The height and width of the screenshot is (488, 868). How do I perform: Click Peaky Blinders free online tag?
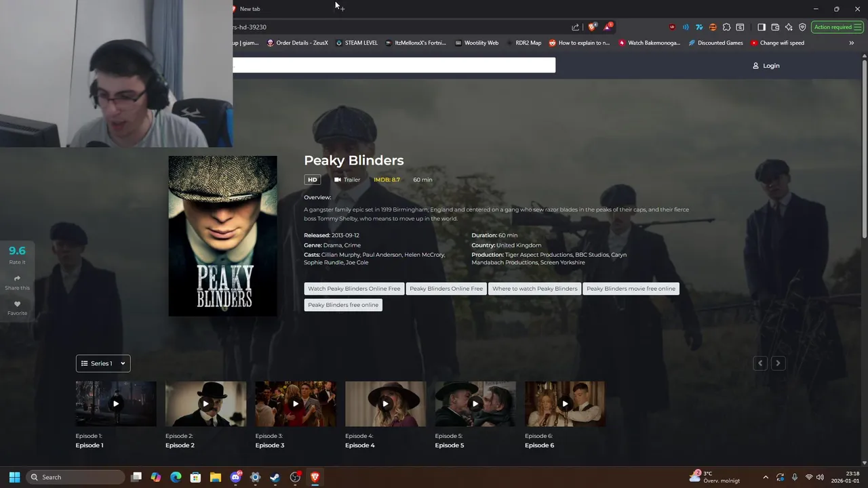coord(343,305)
